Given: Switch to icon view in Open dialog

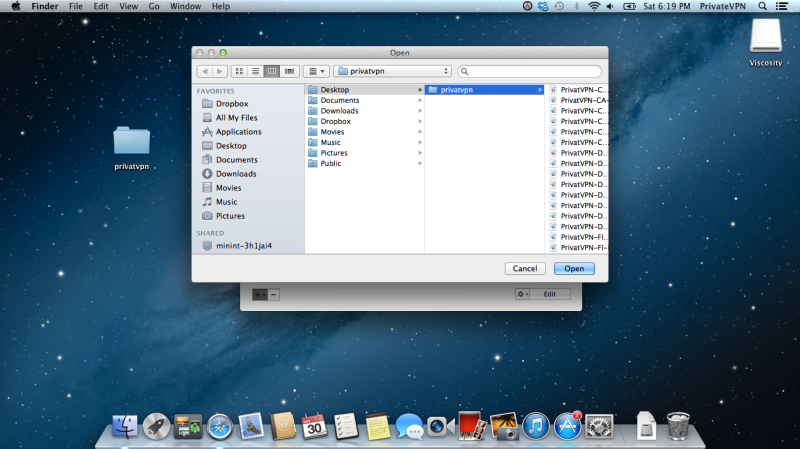Looking at the screenshot, I should click(239, 71).
